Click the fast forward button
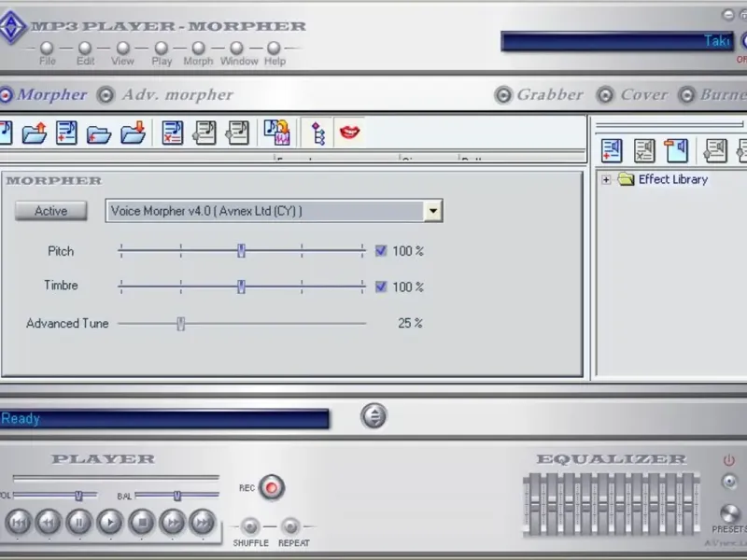The width and height of the screenshot is (747, 560). pos(173,523)
